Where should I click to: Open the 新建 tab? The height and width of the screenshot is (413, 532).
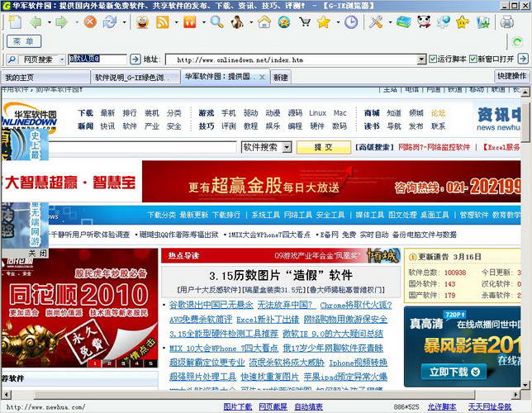click(281, 78)
